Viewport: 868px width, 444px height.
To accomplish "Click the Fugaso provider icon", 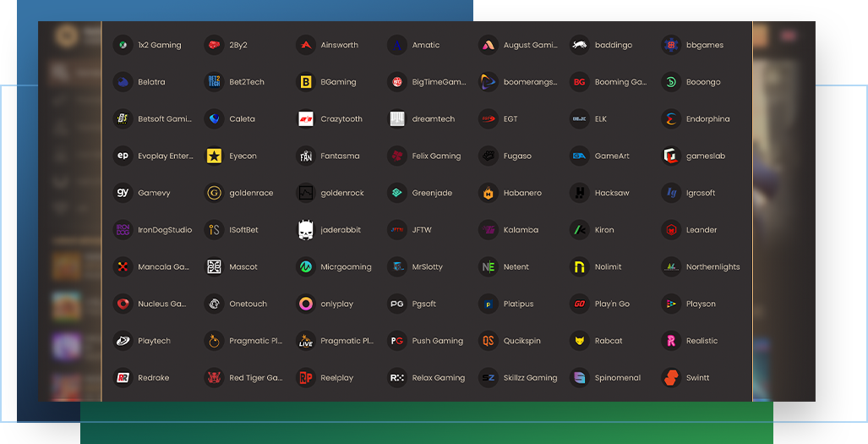I will [489, 156].
